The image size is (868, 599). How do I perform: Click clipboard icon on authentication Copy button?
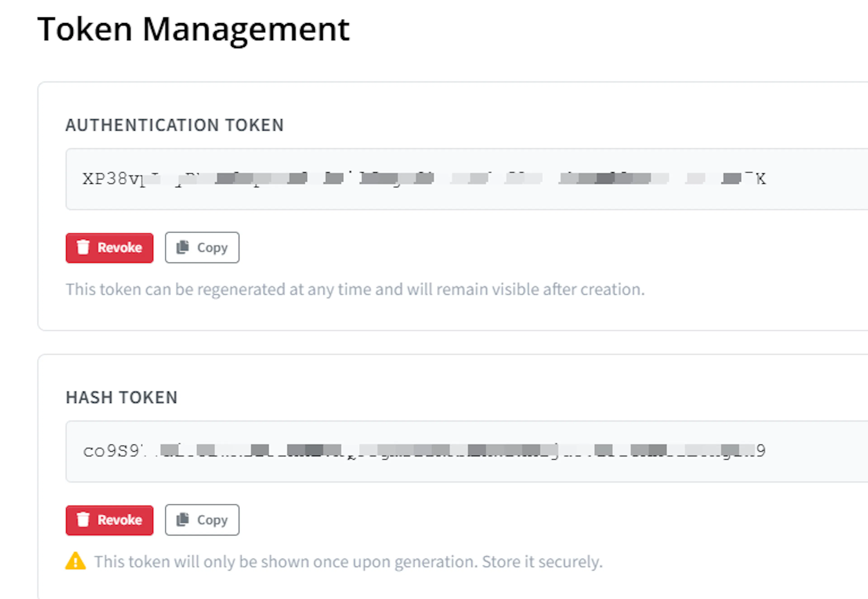pyautogui.click(x=183, y=247)
